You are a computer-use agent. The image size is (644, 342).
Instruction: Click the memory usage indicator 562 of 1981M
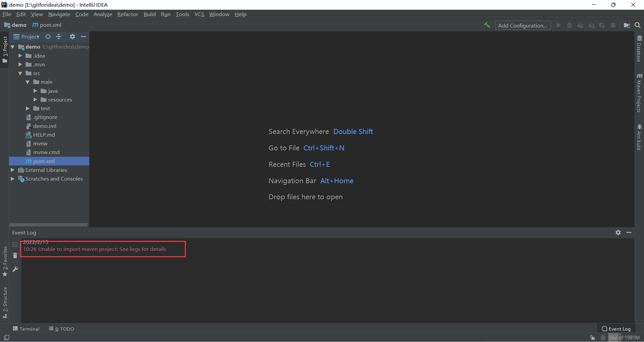624,338
